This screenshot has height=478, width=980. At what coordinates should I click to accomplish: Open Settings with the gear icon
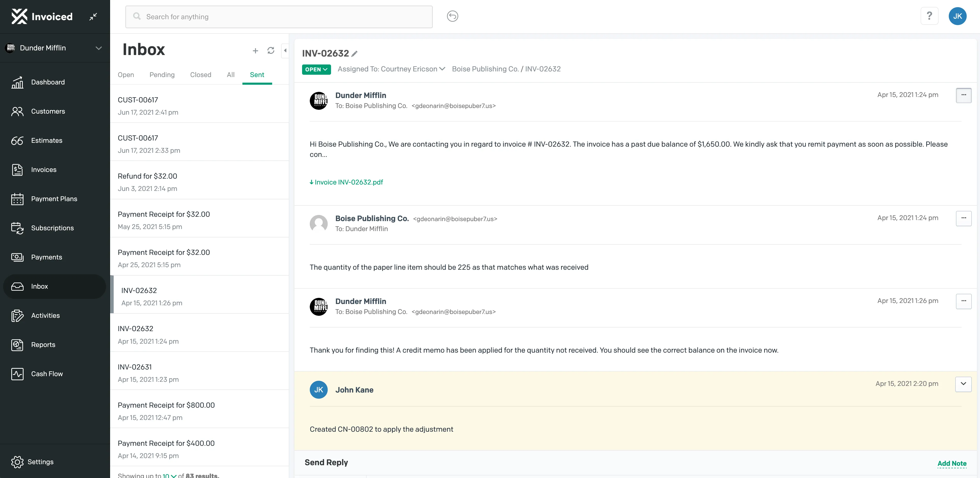coord(32,462)
